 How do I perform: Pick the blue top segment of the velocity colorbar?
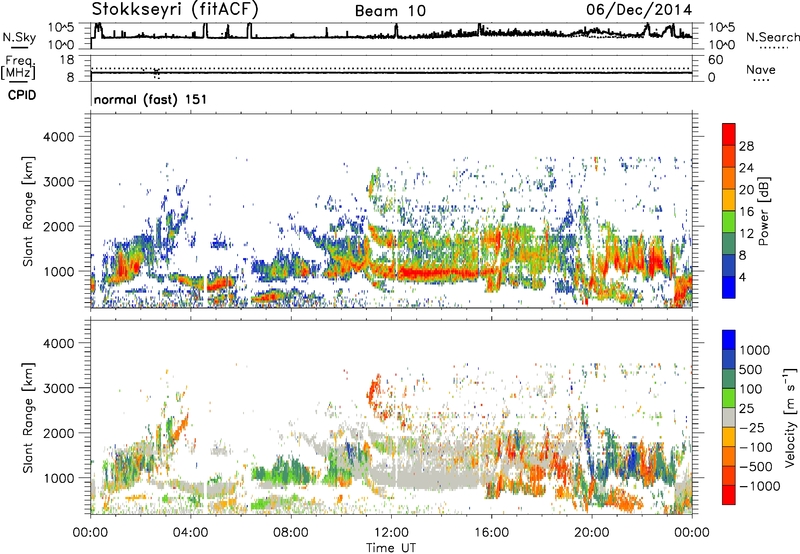point(729,340)
